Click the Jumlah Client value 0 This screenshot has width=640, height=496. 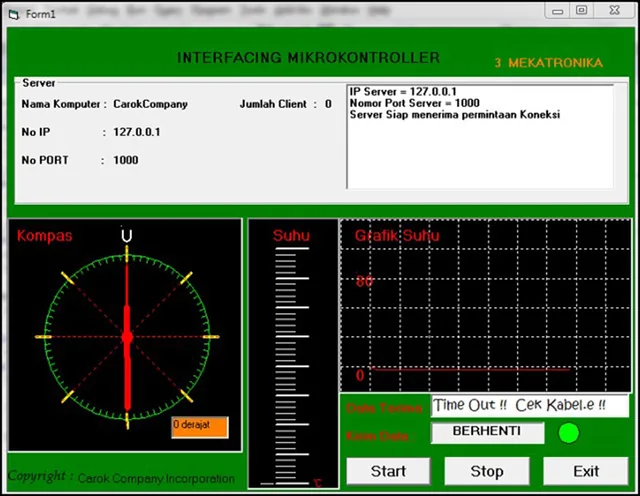328,104
